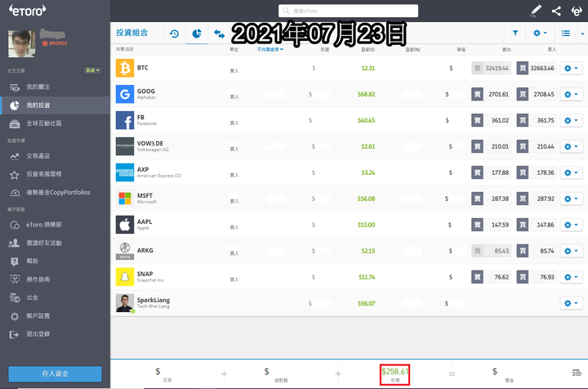
Task: Open 操作指南 guide link
Action: [38, 279]
